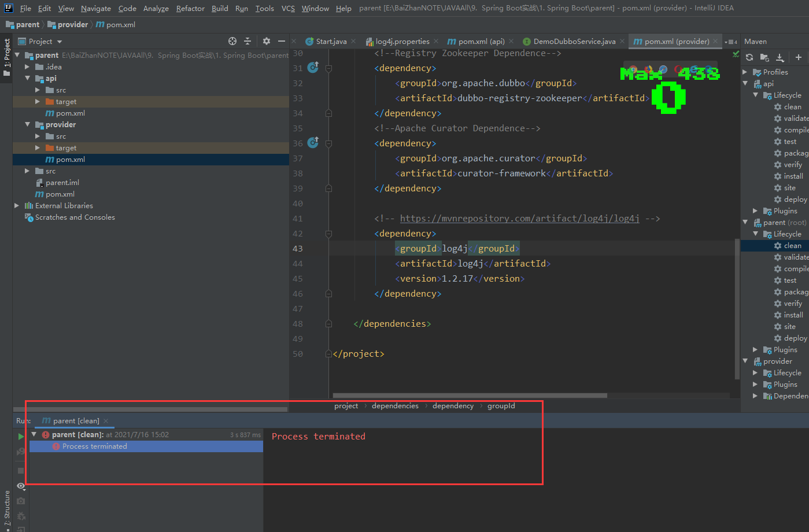This screenshot has height=532, width=809.
Task: Toggle the Structure tool window button
Action: [x=6, y=509]
